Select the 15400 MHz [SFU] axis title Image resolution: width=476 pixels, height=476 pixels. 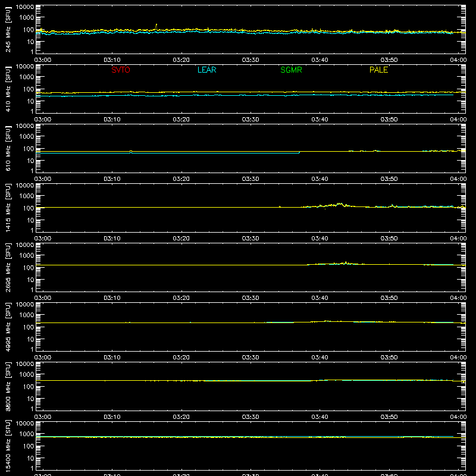pos(8,446)
